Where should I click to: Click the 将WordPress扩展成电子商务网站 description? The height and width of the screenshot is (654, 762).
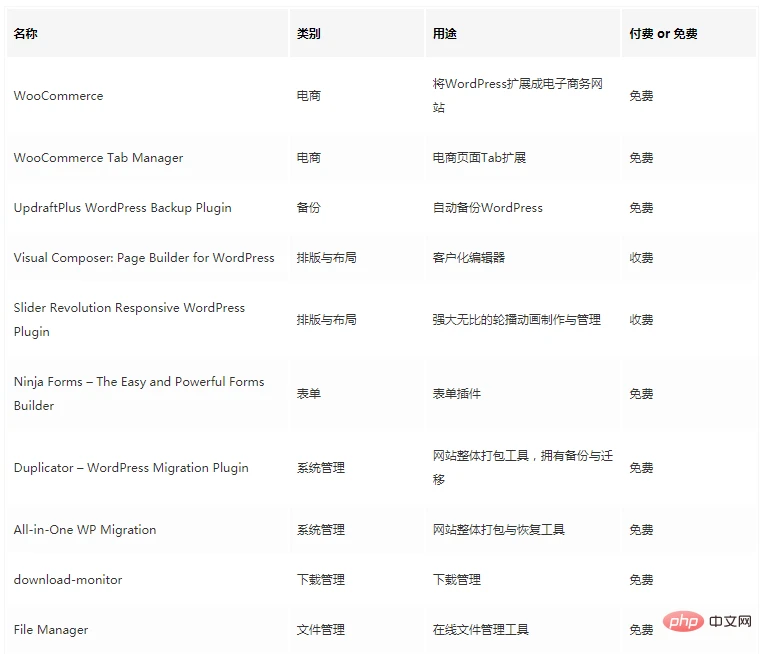(518, 96)
